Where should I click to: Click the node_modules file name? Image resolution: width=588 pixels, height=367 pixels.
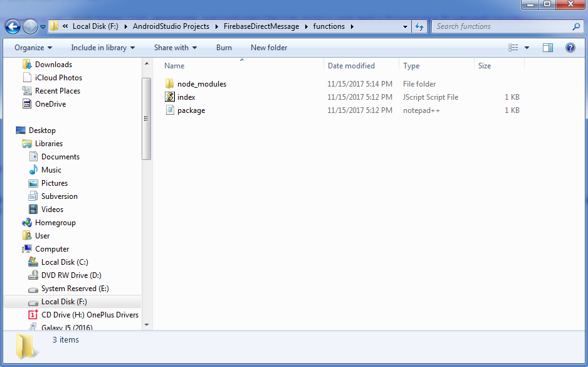202,84
